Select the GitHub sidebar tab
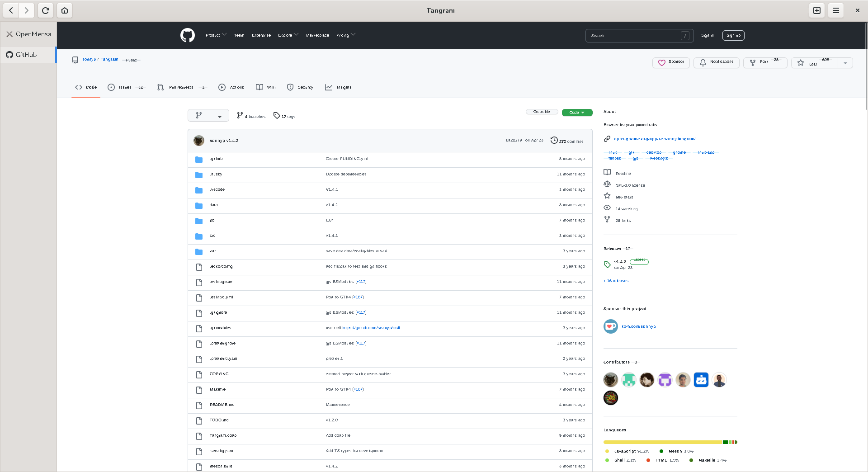 click(28, 55)
